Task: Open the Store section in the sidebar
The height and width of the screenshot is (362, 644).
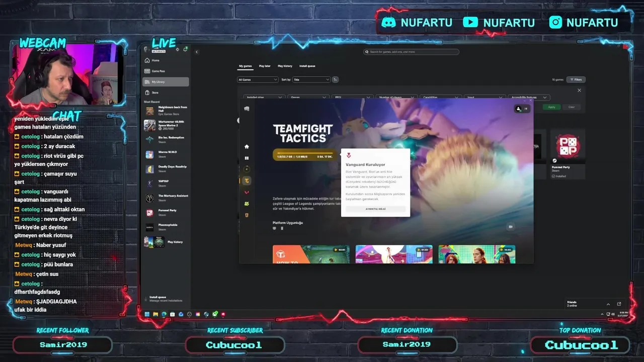Action: [166, 93]
